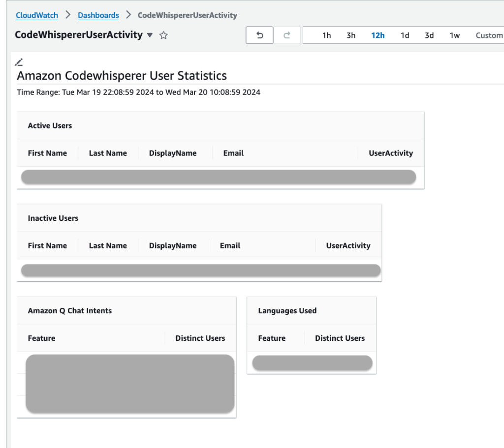The height and width of the screenshot is (448, 504).
Task: Open the Custom time range picker
Action: click(x=488, y=35)
